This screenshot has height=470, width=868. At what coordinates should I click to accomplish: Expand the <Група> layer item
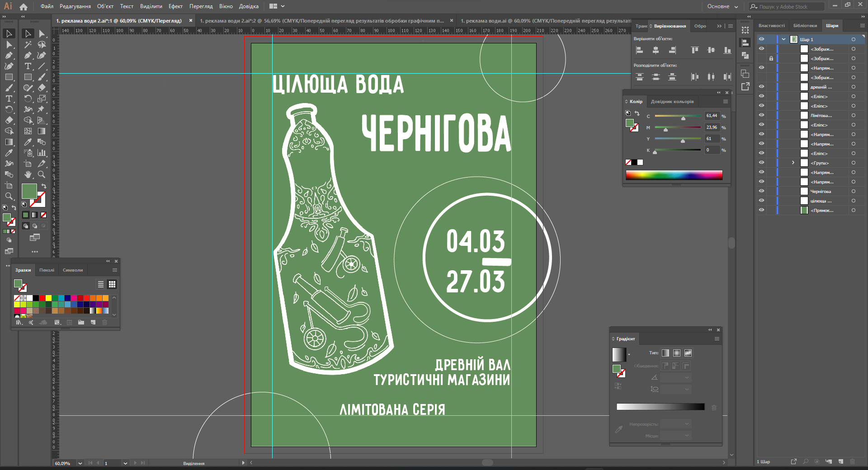(793, 163)
